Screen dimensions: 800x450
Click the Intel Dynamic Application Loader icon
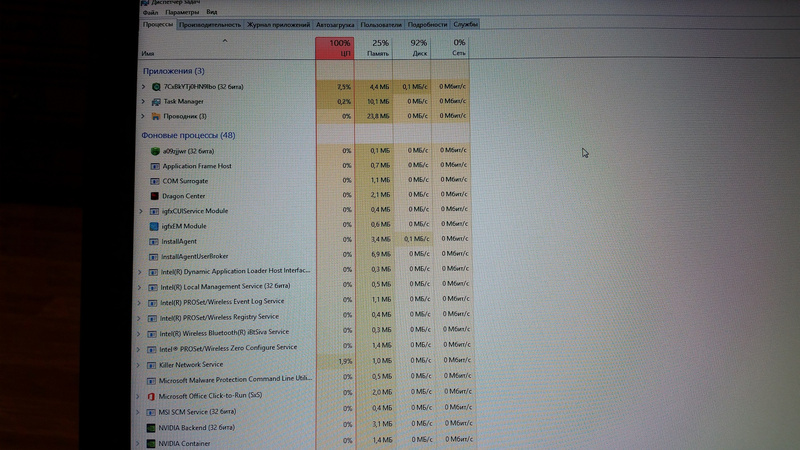(153, 272)
